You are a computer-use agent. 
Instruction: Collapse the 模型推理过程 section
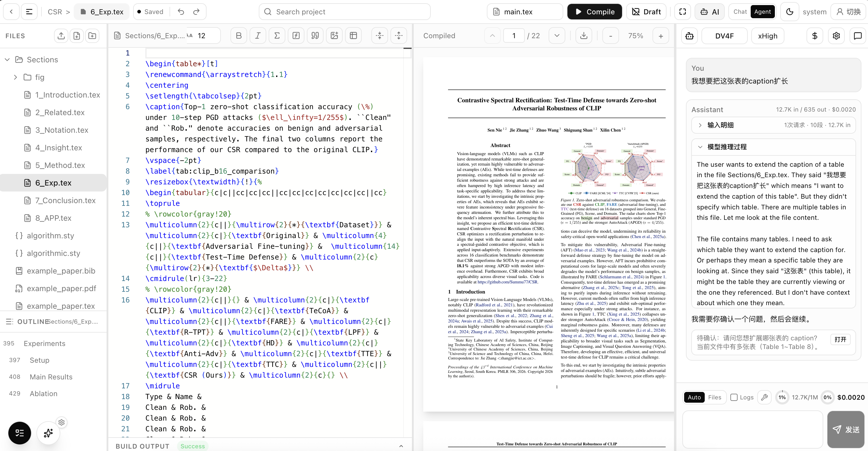pos(773,147)
